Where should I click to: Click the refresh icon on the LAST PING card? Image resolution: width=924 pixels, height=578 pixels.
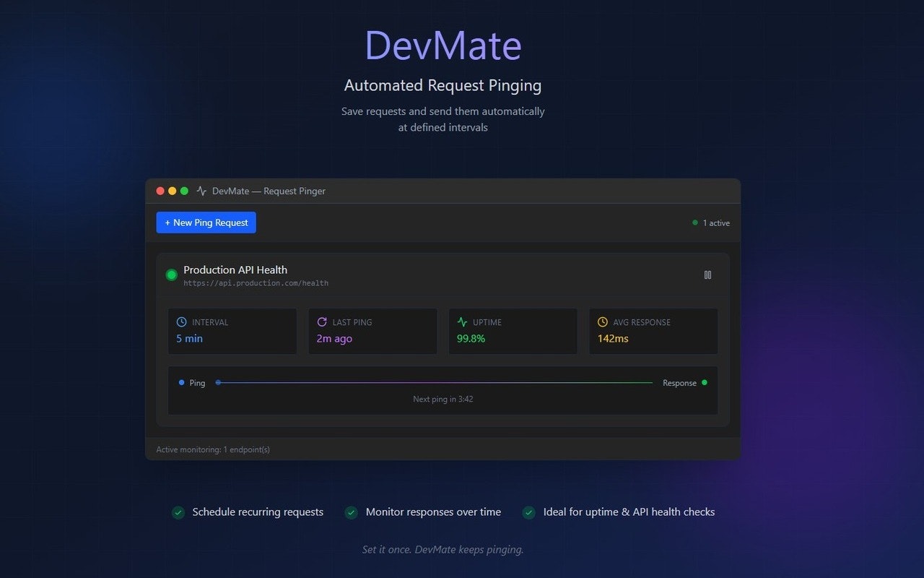(321, 322)
